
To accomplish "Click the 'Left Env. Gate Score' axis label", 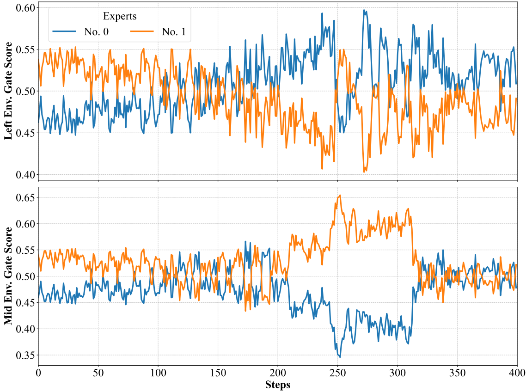I will click(x=8, y=91).
